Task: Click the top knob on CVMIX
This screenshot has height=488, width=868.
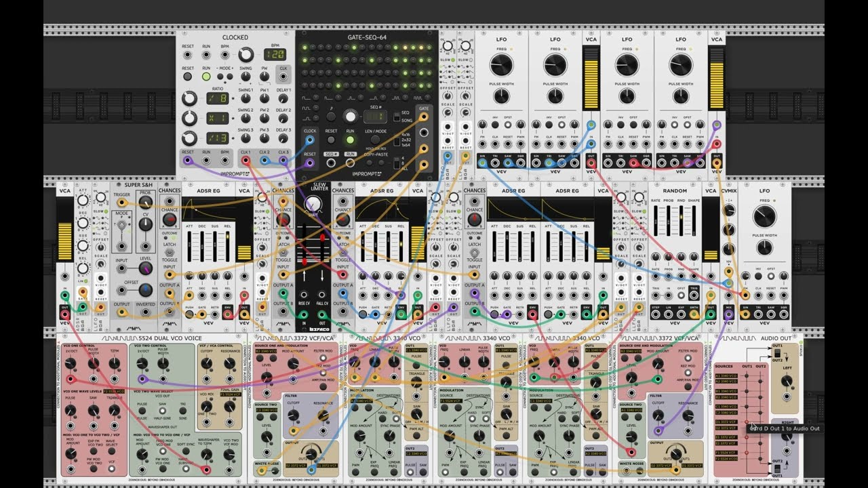Action: coord(728,211)
